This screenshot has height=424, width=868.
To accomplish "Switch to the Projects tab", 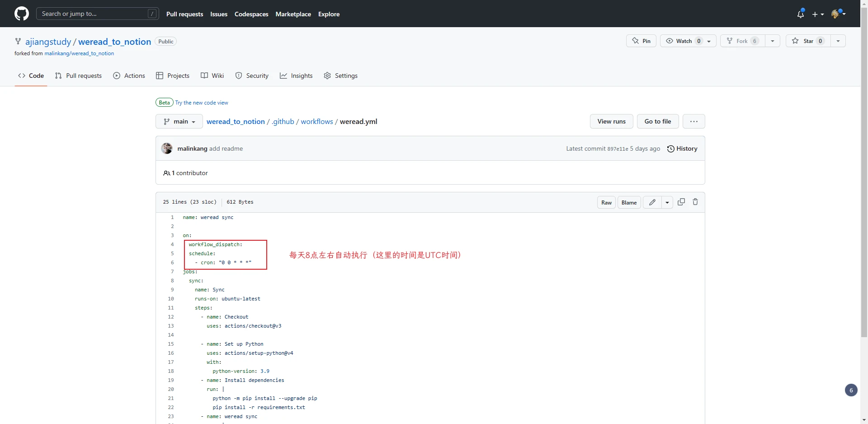I will [x=173, y=76].
